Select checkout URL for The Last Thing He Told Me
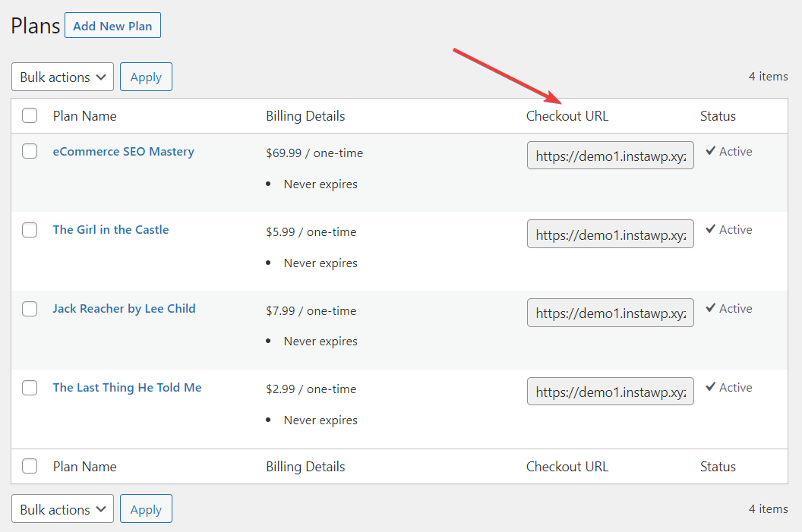 pos(610,392)
